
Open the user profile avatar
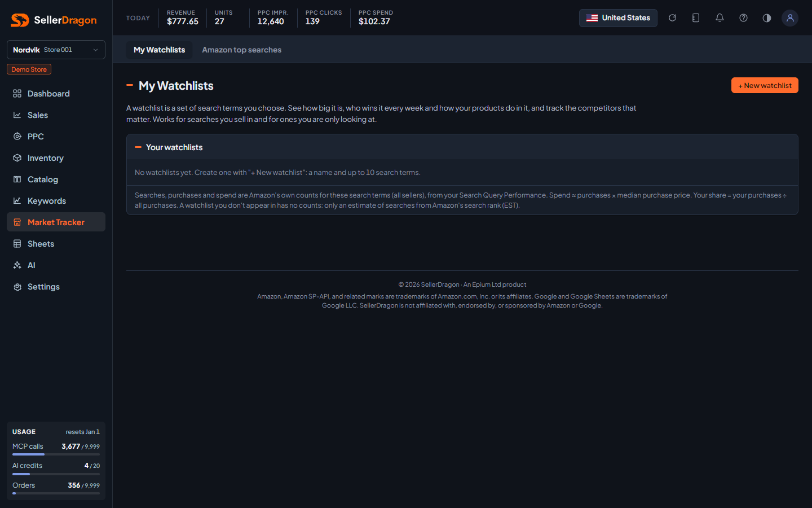pos(790,18)
